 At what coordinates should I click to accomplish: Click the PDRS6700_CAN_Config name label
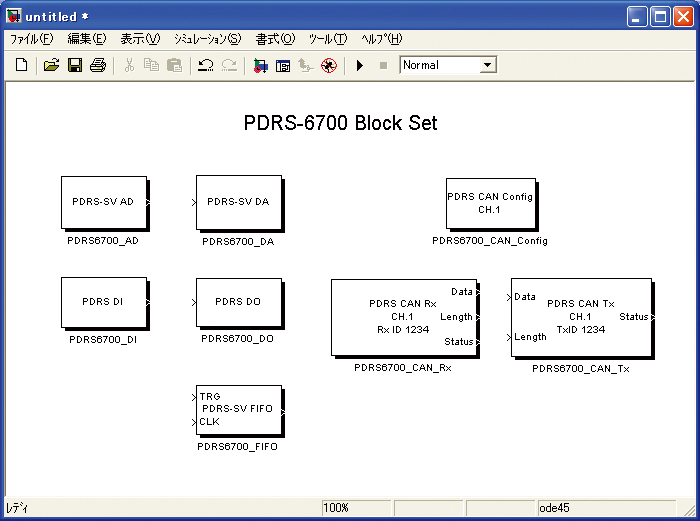pos(490,241)
